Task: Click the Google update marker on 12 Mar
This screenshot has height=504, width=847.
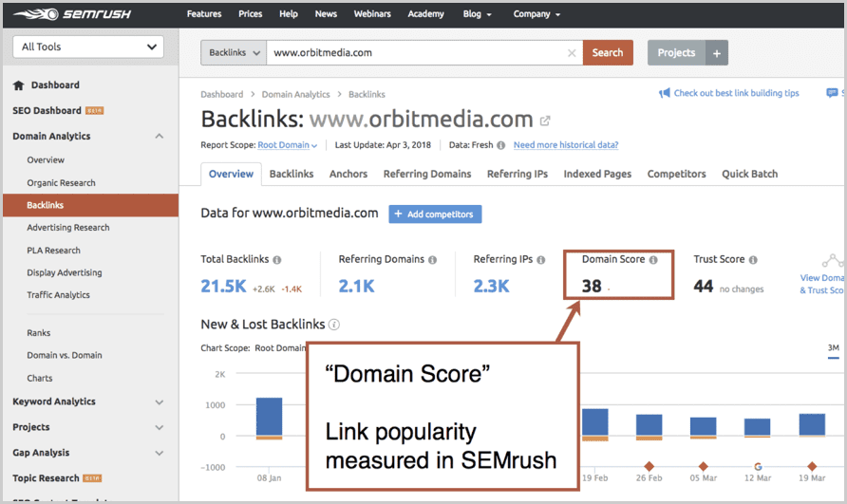Action: pyautogui.click(x=758, y=466)
